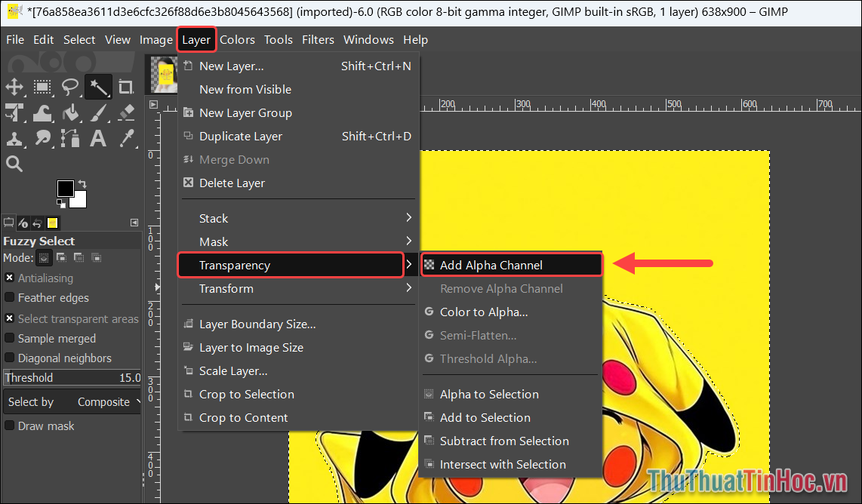Select the Paintbrush tool
This screenshot has width=862, height=504.
[x=98, y=112]
